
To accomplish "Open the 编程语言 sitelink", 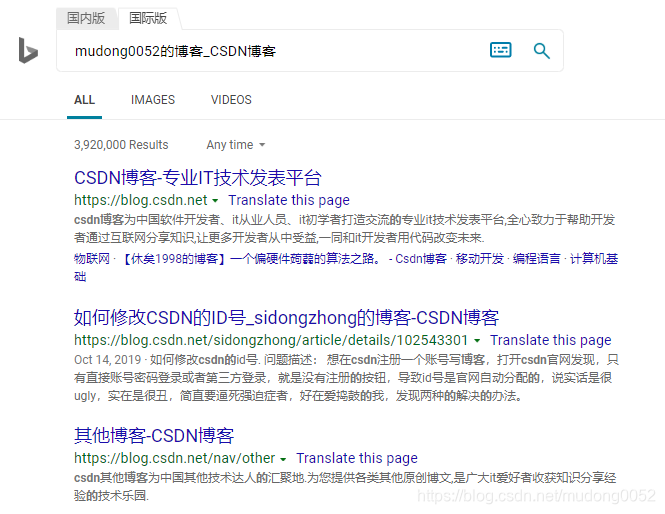I will pyautogui.click(x=536, y=259).
